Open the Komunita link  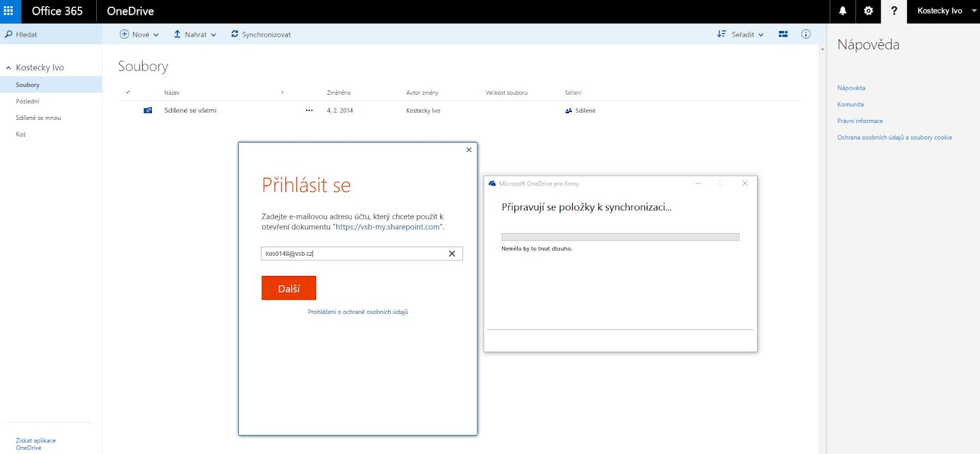tap(850, 105)
